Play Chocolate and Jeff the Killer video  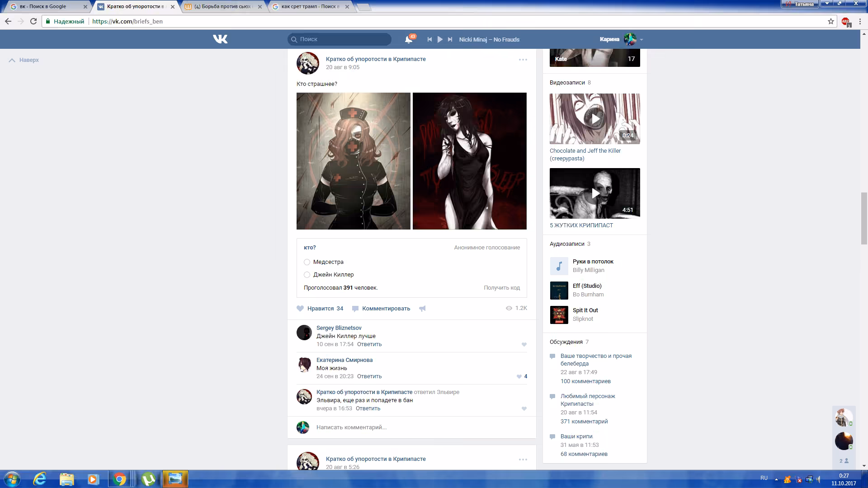595,119
